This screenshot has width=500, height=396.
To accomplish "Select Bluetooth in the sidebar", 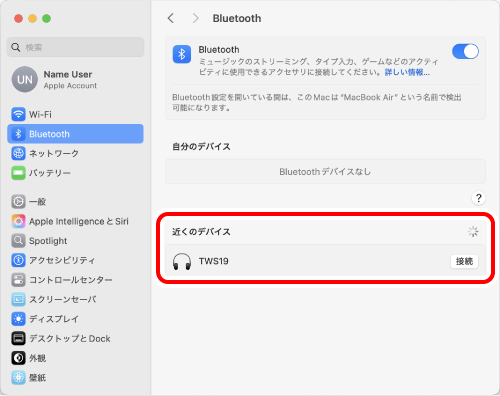I will pos(75,134).
